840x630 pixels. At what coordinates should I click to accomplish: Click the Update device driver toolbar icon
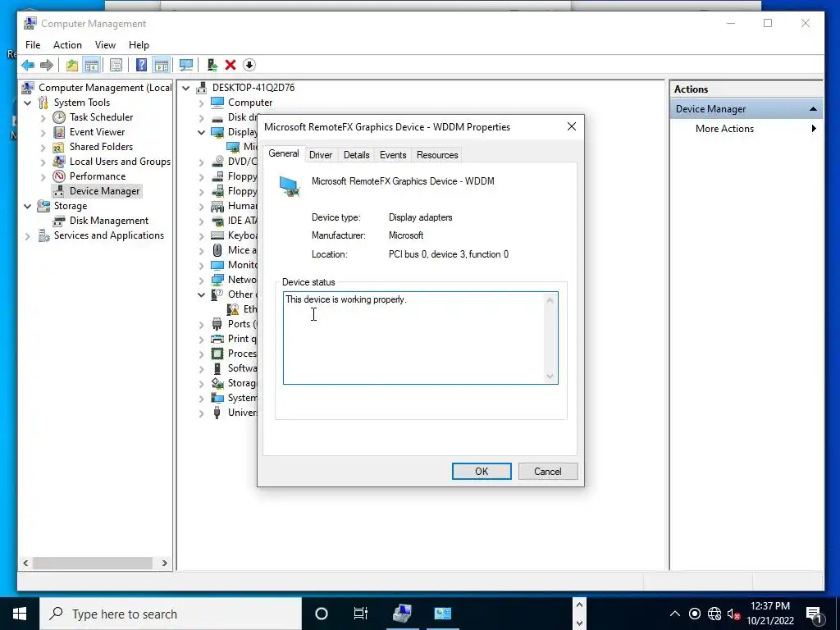(x=212, y=66)
